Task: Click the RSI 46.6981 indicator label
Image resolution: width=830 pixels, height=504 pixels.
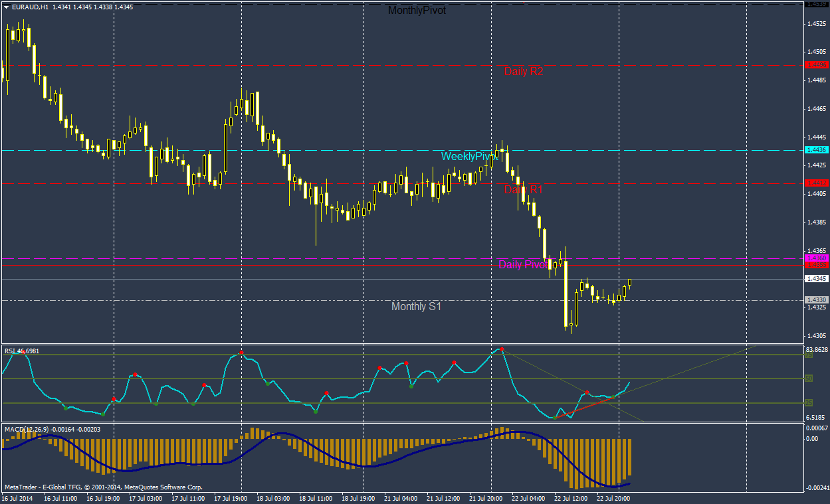Action: 22,351
